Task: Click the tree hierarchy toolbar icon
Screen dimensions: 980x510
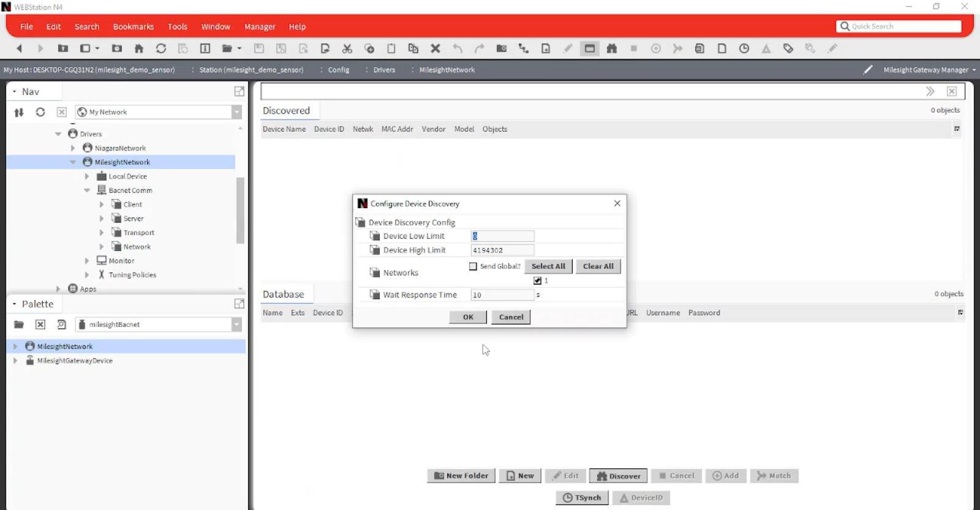Action: pos(524,48)
